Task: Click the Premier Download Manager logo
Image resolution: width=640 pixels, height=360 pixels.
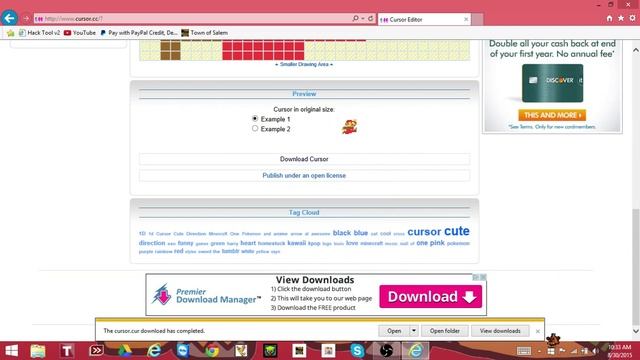Action: coord(206,295)
